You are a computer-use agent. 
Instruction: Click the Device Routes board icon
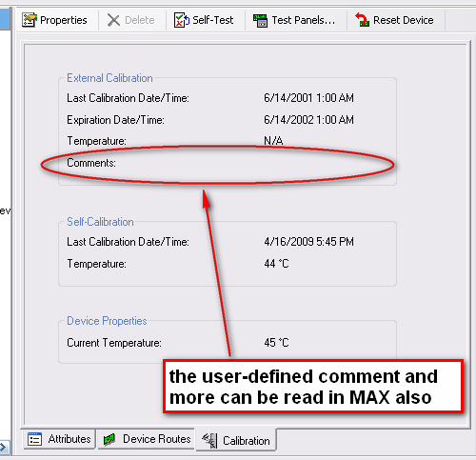[x=109, y=439]
